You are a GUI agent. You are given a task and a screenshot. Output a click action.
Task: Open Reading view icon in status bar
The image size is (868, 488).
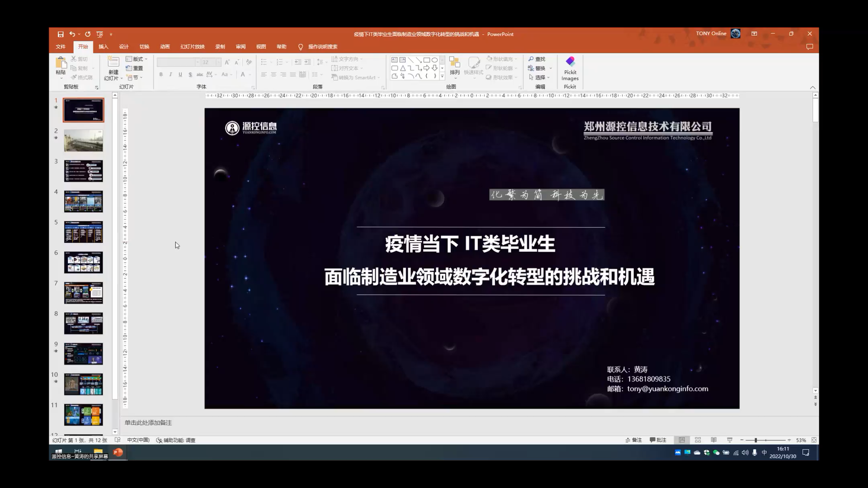click(x=714, y=440)
